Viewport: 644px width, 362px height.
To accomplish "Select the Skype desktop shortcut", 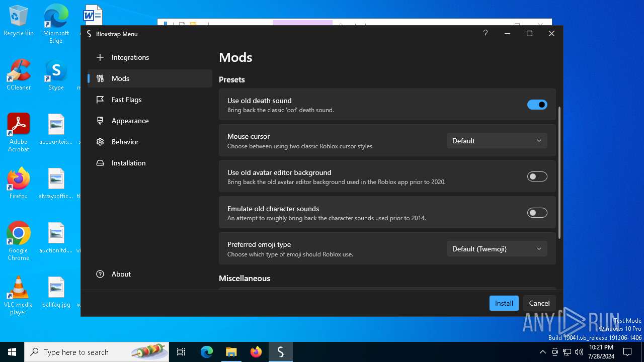I will 56,74.
